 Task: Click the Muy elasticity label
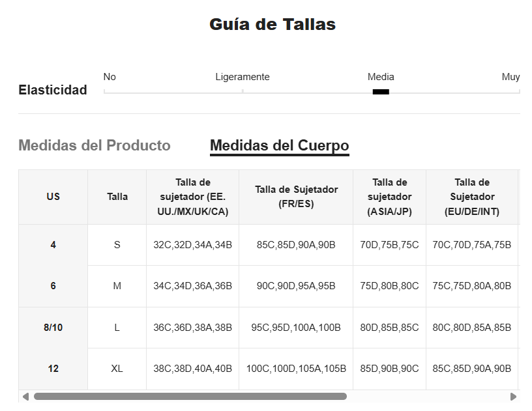[x=510, y=77]
